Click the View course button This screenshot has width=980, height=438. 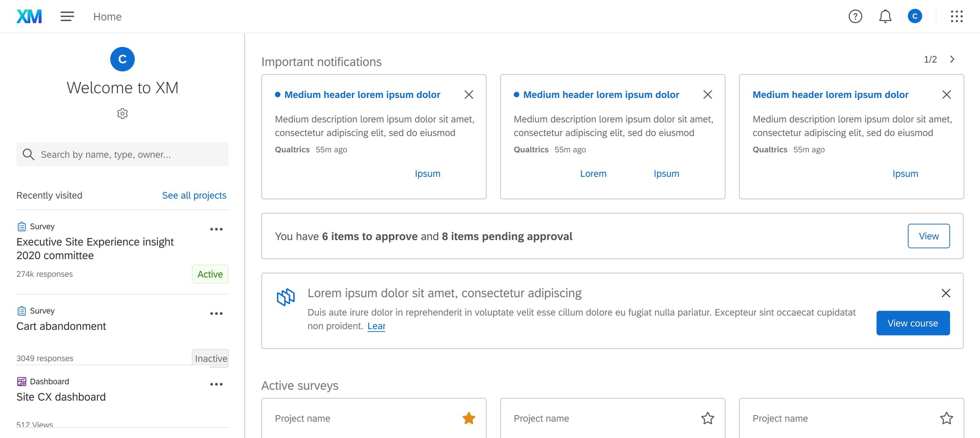tap(913, 323)
